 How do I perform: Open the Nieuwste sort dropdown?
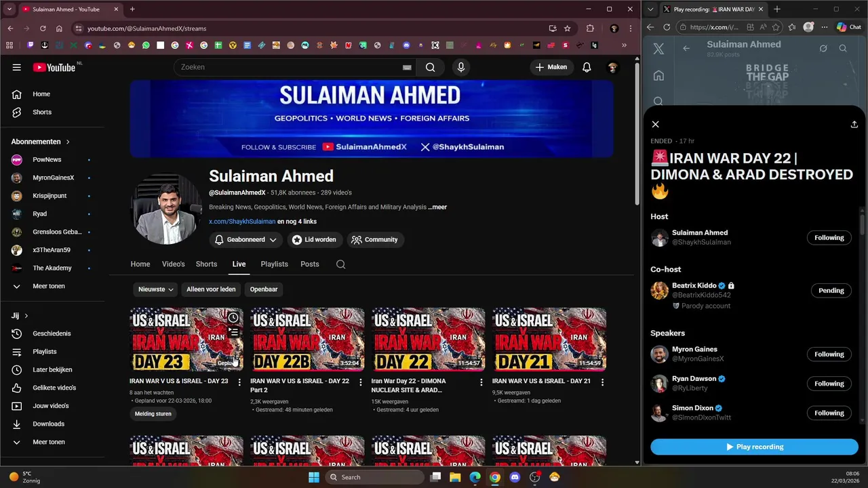click(x=155, y=289)
